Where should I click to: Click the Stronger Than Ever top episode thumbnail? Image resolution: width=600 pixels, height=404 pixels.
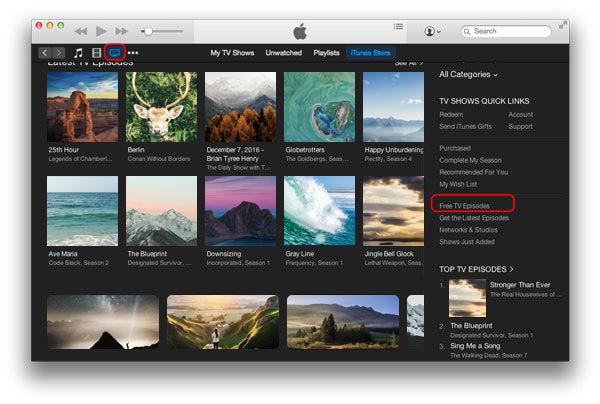click(467, 298)
